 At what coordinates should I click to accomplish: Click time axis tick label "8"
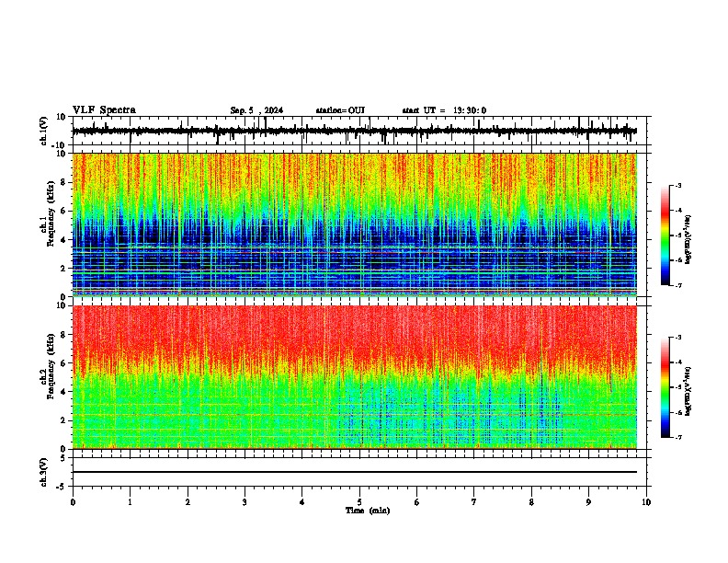[x=531, y=502]
